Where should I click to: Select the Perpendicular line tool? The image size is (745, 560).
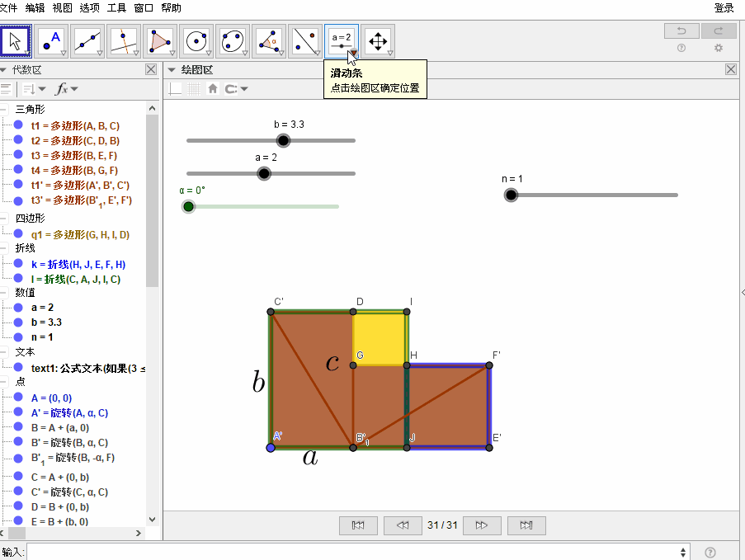(x=124, y=41)
